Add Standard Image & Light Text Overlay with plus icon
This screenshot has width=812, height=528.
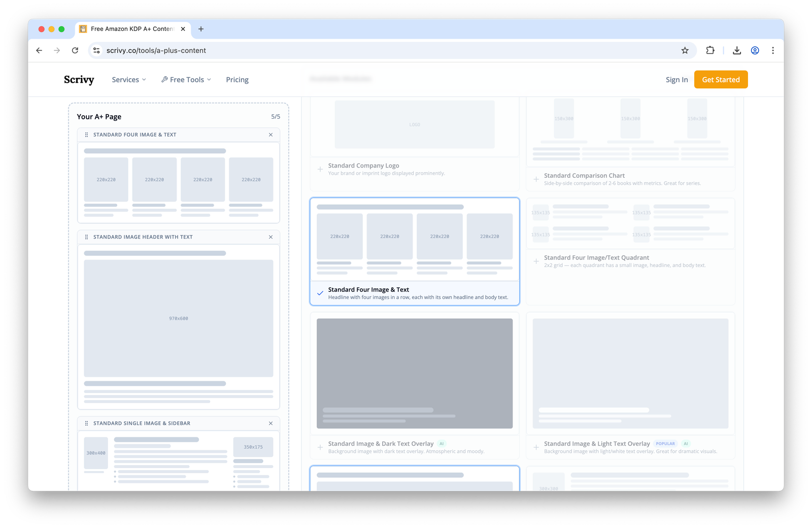(536, 447)
